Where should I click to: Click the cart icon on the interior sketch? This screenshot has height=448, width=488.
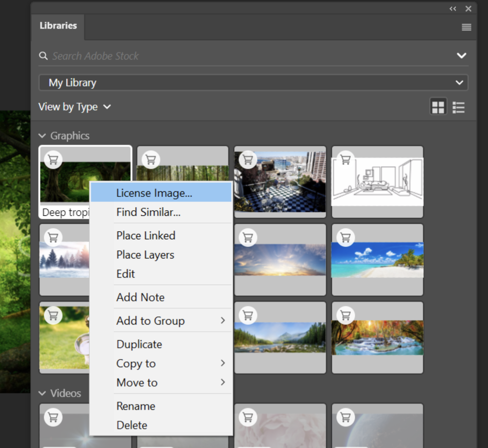click(346, 159)
